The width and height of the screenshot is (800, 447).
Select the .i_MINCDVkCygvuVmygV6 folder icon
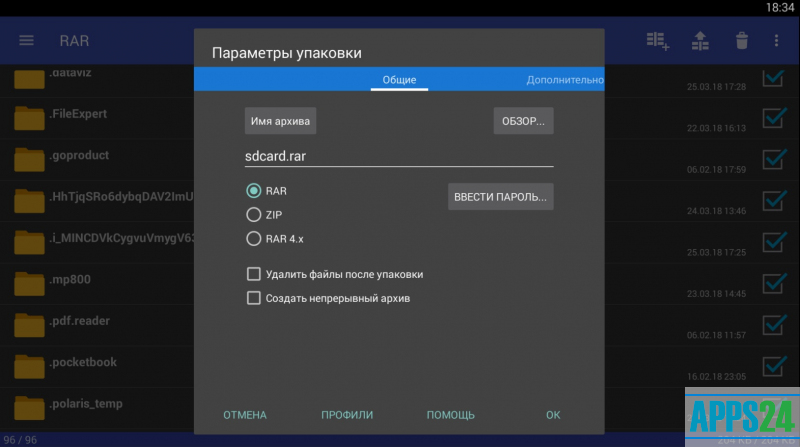coord(29,242)
